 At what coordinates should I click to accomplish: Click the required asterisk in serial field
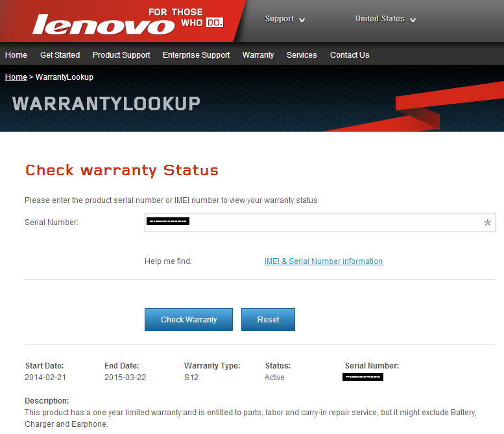[x=487, y=223]
